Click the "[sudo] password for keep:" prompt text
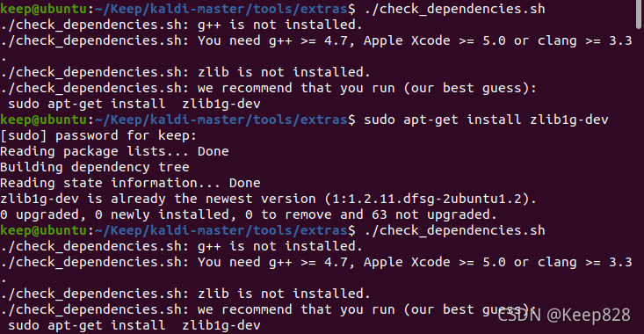The width and height of the screenshot is (644, 334). coord(98,135)
